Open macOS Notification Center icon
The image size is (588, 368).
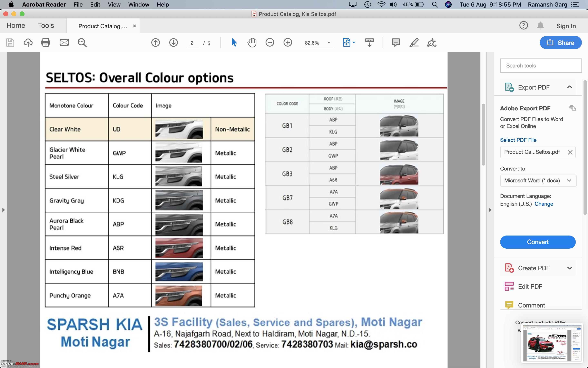575,4
